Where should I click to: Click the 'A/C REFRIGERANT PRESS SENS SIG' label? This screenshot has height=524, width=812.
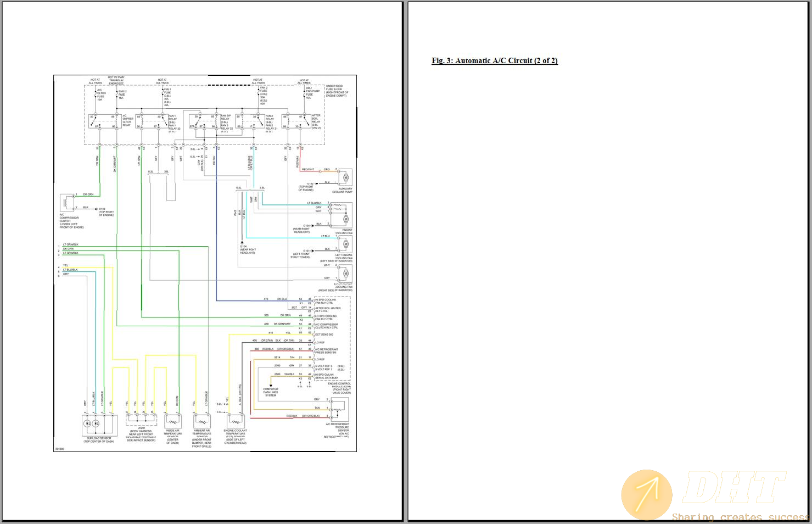(326, 351)
